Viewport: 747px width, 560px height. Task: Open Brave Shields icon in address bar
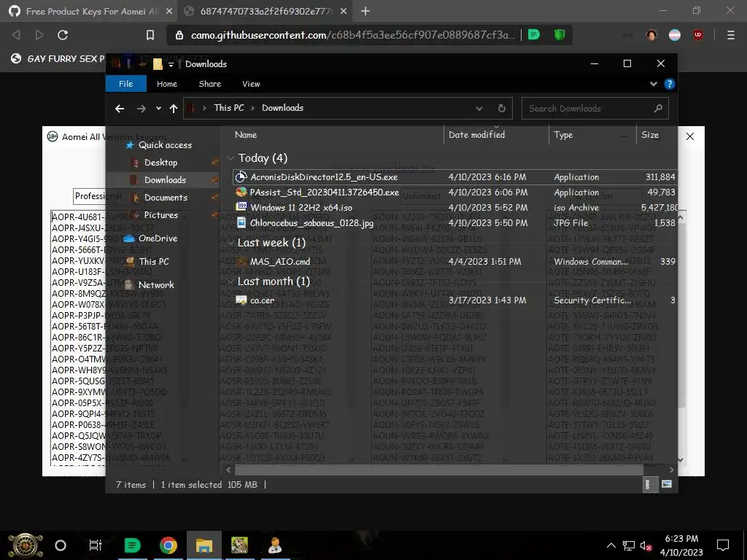tap(560, 34)
